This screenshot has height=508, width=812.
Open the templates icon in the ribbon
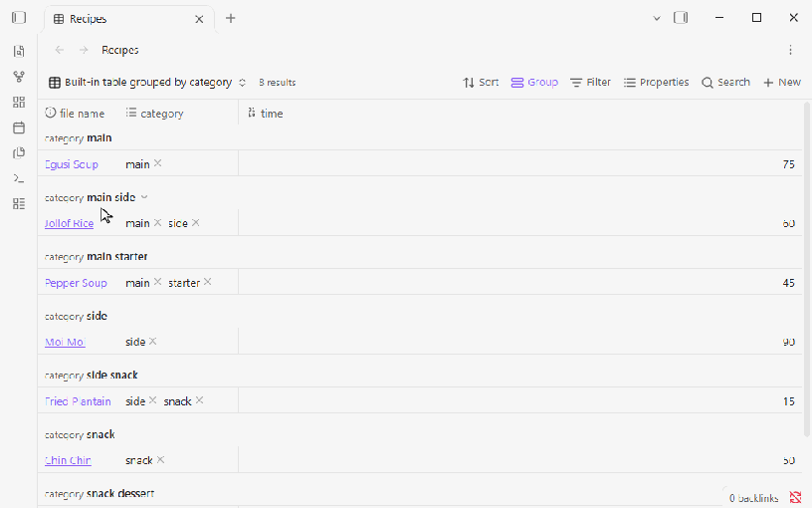coord(19,153)
